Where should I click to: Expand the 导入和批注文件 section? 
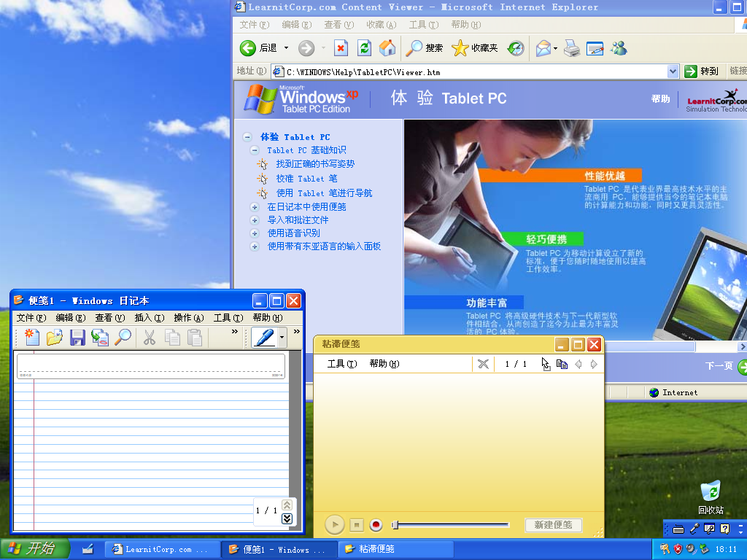tap(255, 220)
